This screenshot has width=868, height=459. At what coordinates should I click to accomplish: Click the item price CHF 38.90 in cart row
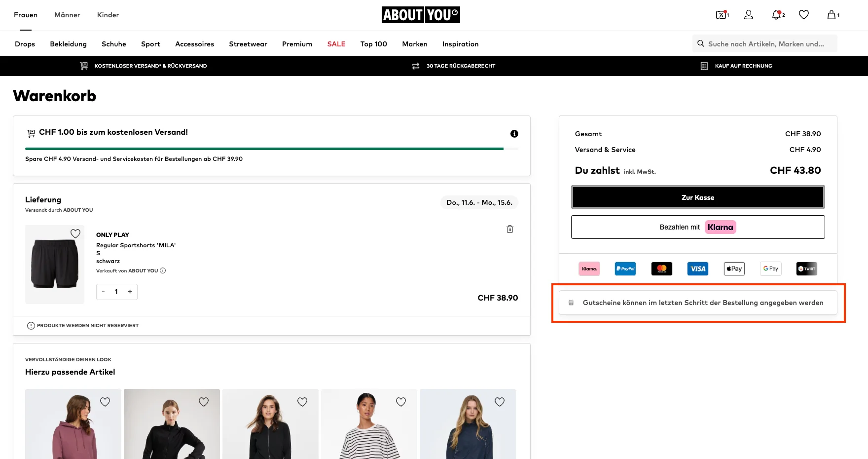(498, 298)
